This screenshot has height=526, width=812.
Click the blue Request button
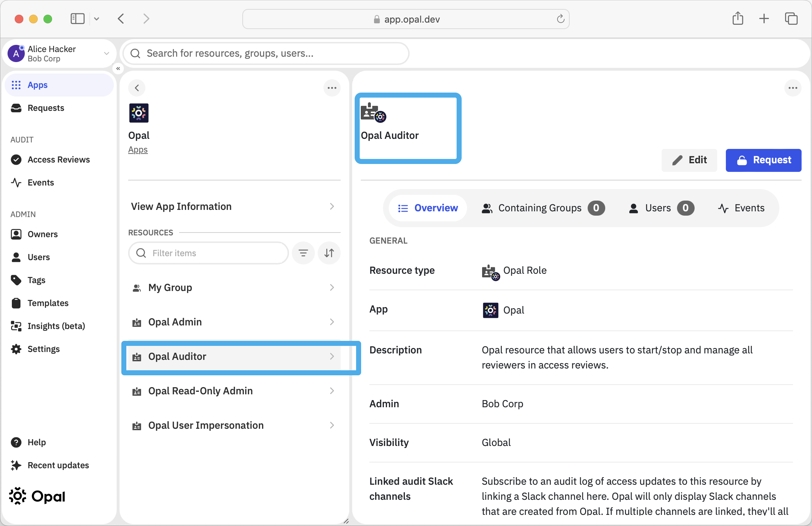pyautogui.click(x=764, y=160)
